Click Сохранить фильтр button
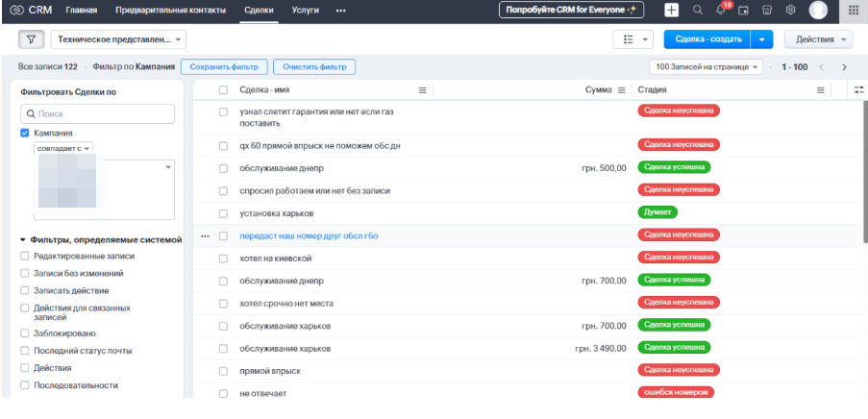The width and height of the screenshot is (868, 419). click(224, 67)
